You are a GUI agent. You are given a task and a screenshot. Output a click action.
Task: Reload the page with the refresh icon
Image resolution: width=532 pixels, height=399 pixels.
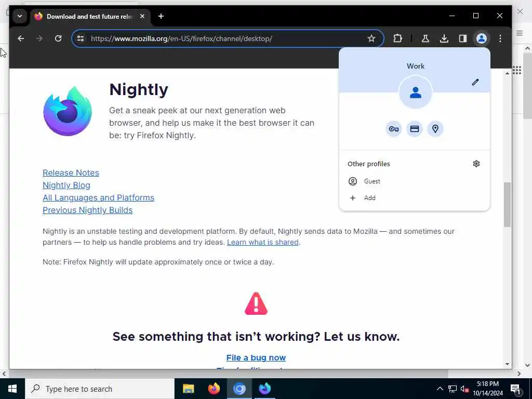click(58, 38)
